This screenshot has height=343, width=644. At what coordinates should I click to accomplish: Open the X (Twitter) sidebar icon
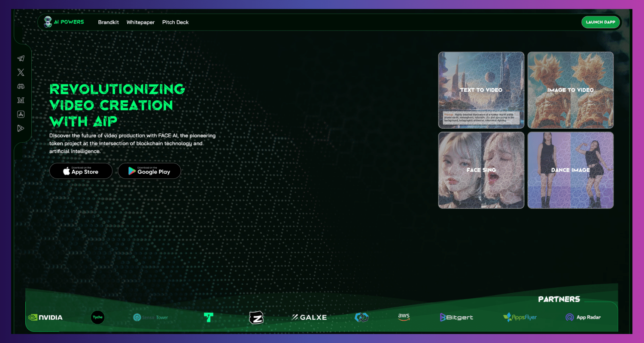point(21,72)
